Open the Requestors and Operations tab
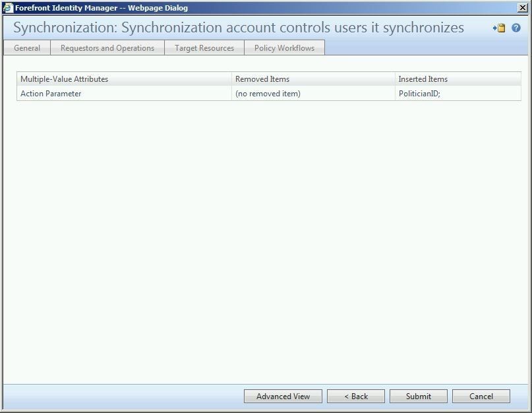Image resolution: width=532 pixels, height=413 pixels. coord(107,48)
